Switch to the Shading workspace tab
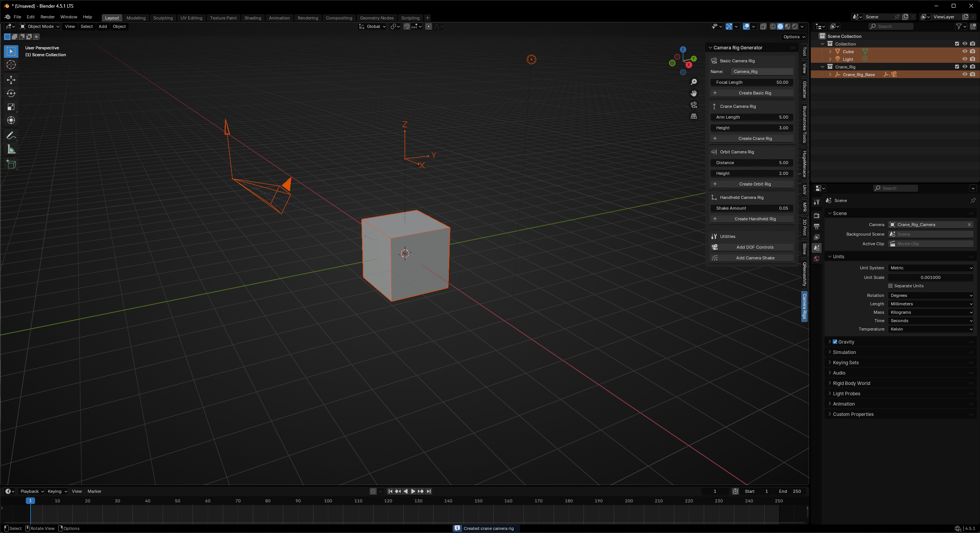Image resolution: width=980 pixels, height=533 pixels. (253, 18)
